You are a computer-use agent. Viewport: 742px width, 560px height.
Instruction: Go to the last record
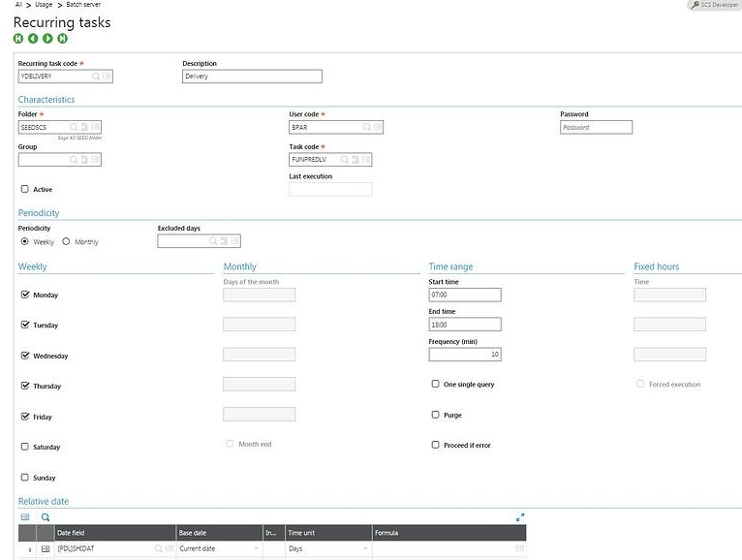click(x=62, y=38)
